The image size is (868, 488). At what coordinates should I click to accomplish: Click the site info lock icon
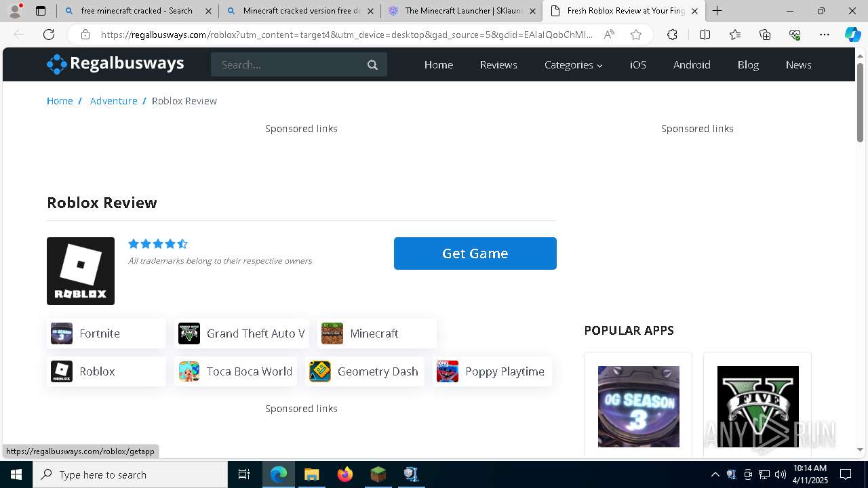pyautogui.click(x=85, y=35)
